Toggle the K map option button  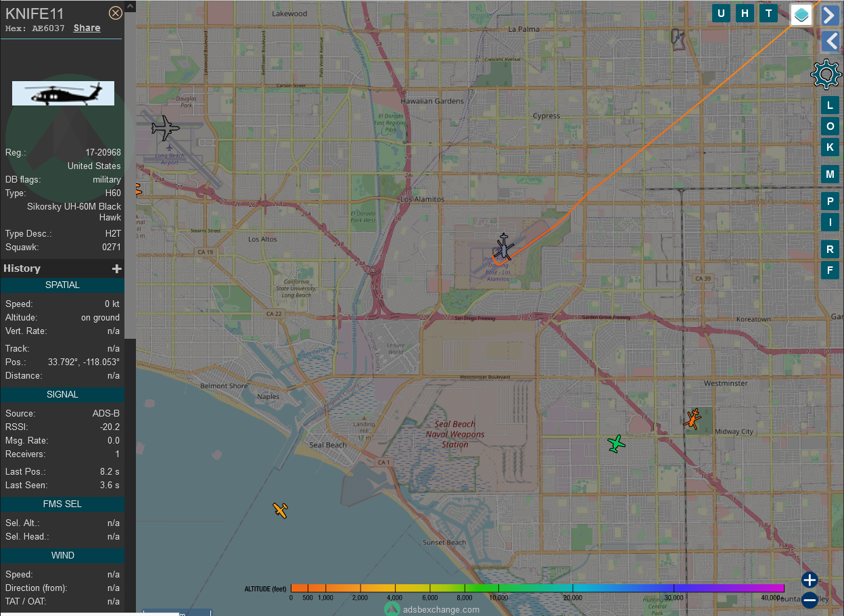click(830, 147)
